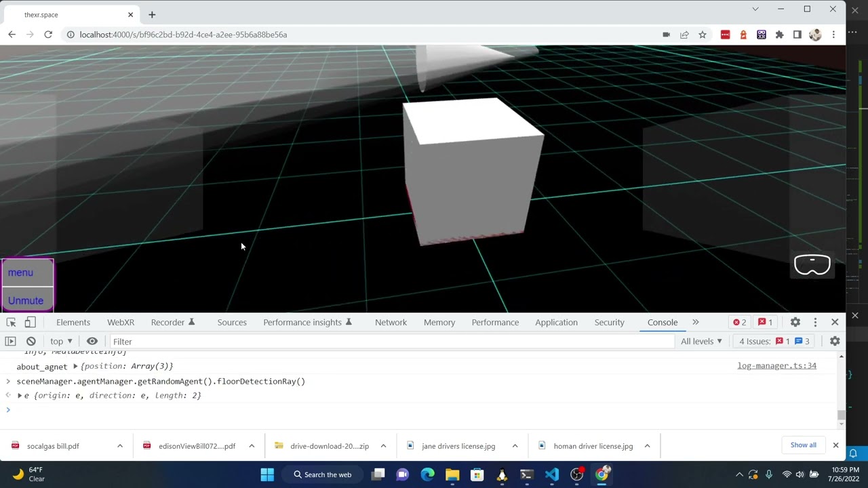Open the All levels log filter dropdown
868x488 pixels.
pos(702,341)
